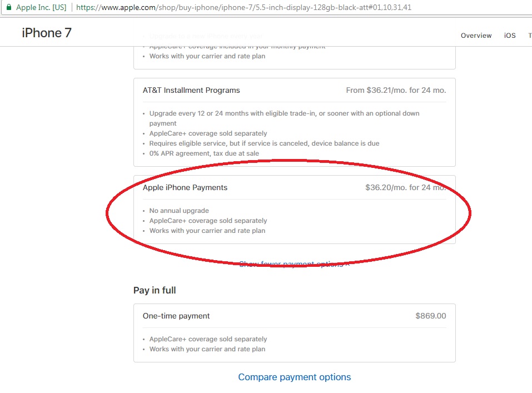532x393 pixels.
Task: Open the Overview tab
Action: click(x=476, y=35)
